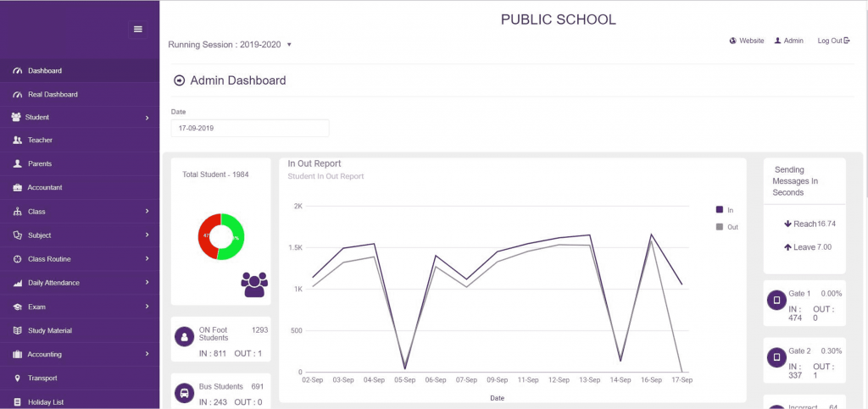Click the Transport map pin icon
The width and height of the screenshot is (868, 409).
coord(17,378)
